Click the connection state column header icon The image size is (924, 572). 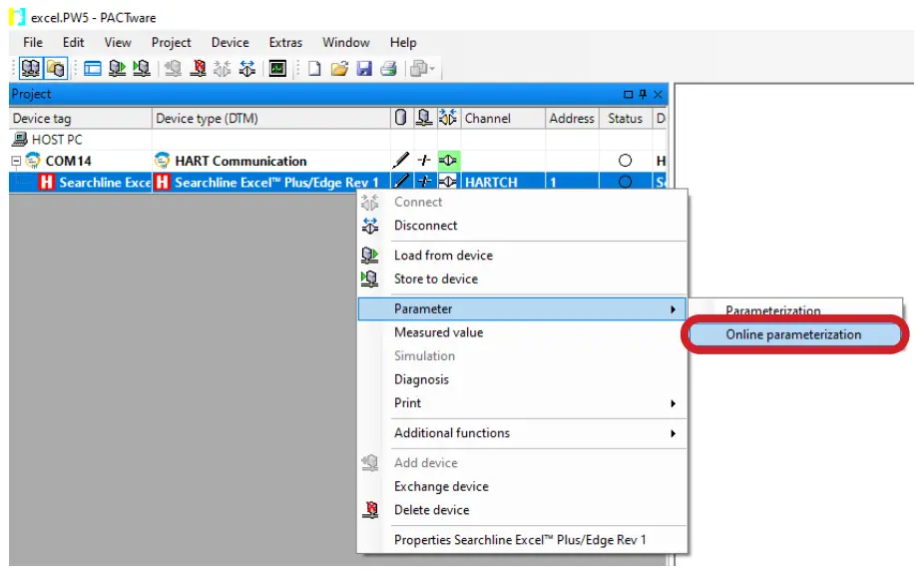click(x=448, y=118)
